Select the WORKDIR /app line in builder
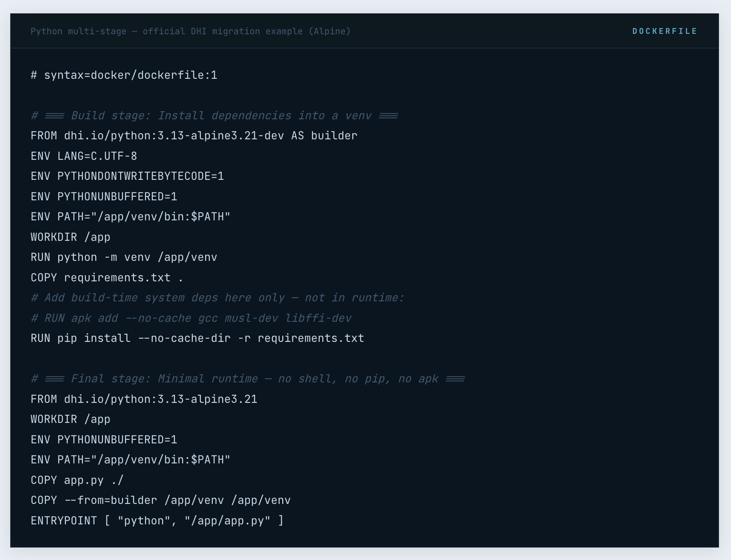Screen dimensions: 731x560 [70, 237]
